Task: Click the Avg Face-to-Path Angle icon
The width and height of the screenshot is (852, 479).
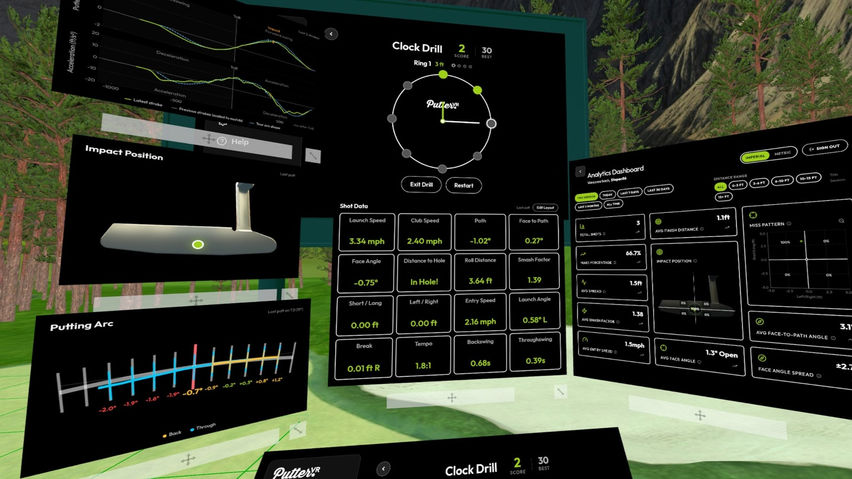Action: (x=760, y=322)
